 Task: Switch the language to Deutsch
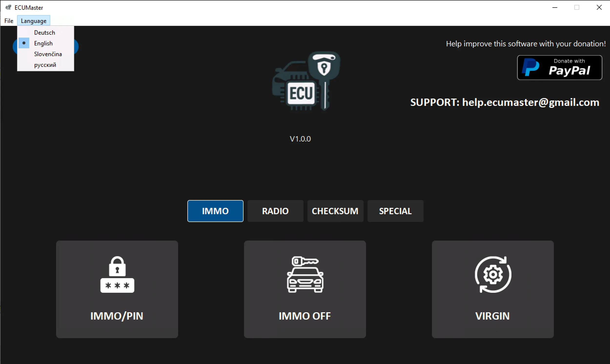(x=44, y=32)
